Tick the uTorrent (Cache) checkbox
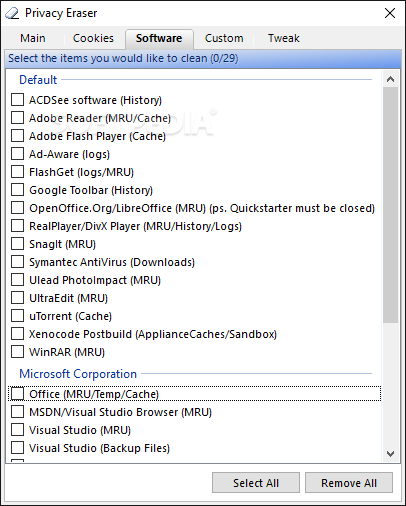 pos(17,316)
